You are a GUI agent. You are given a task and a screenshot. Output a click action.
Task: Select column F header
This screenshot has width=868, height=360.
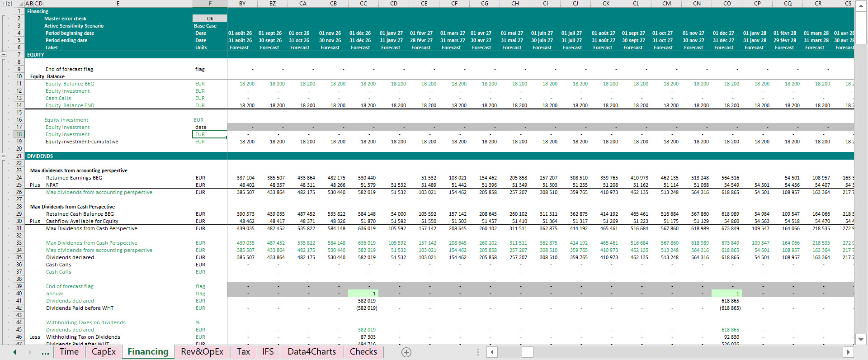coord(210,4)
